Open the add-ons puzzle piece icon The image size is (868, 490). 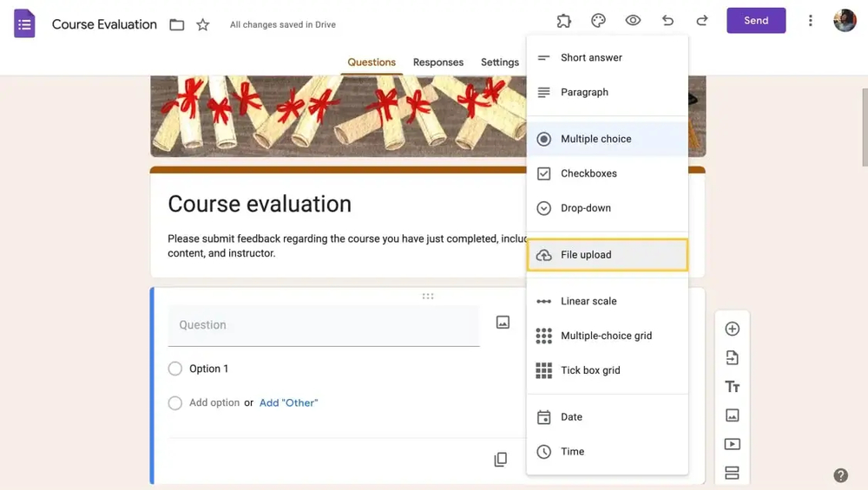pos(563,21)
